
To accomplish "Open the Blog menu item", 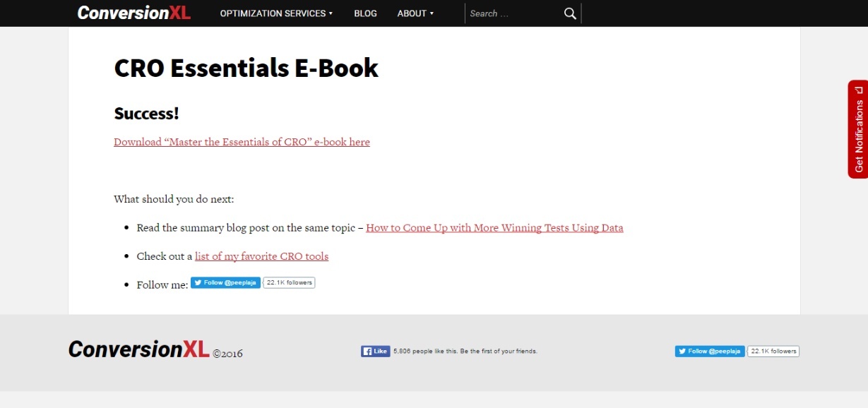I will 365,13.
